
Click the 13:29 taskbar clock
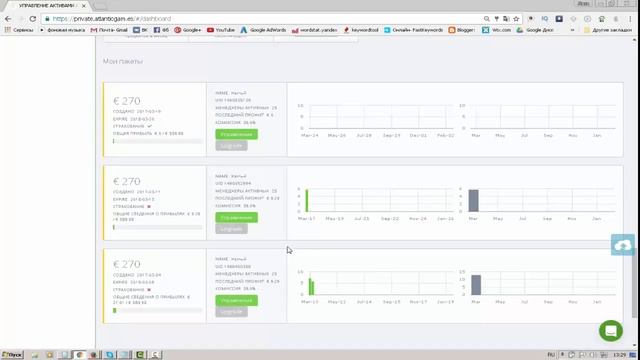point(619,355)
